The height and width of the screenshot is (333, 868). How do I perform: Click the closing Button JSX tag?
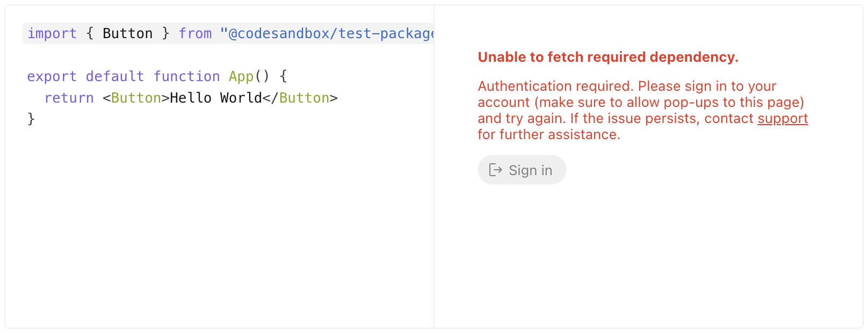pyautogui.click(x=304, y=98)
